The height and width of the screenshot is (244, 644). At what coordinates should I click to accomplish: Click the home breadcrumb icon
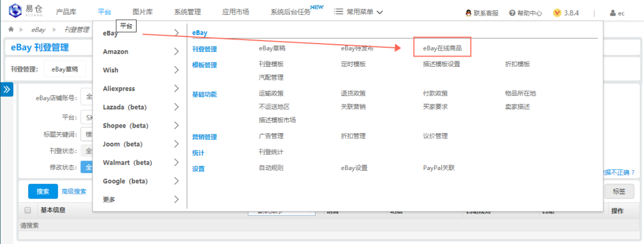pos(11,30)
